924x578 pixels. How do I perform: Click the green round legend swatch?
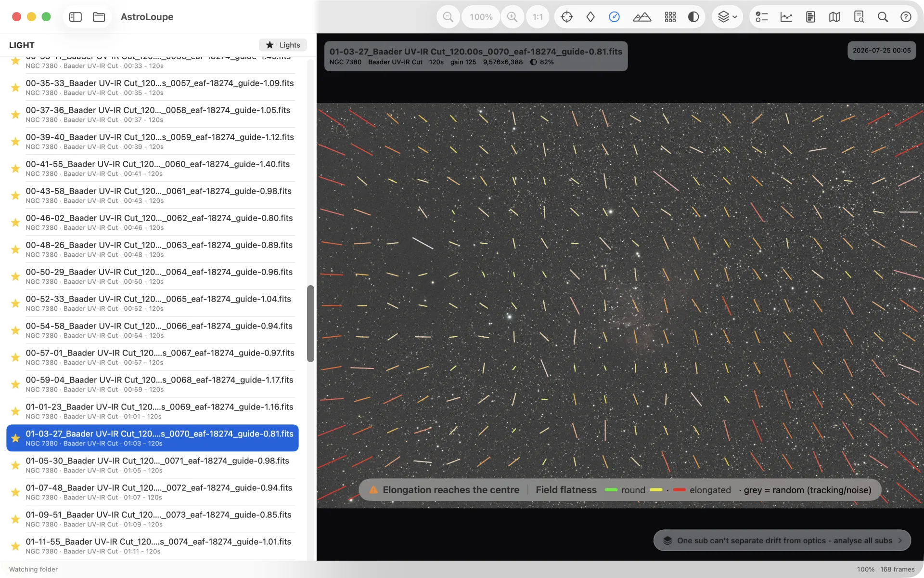click(x=611, y=490)
